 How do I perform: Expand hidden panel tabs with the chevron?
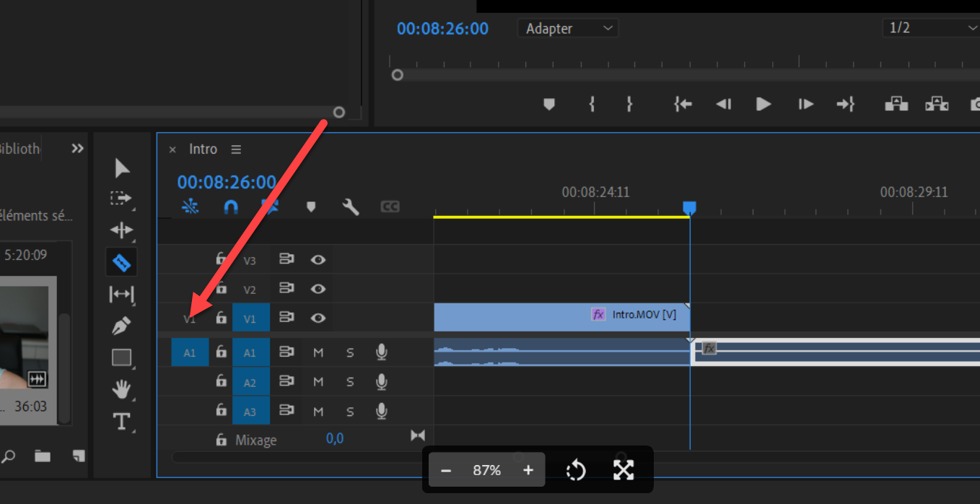coord(77,149)
